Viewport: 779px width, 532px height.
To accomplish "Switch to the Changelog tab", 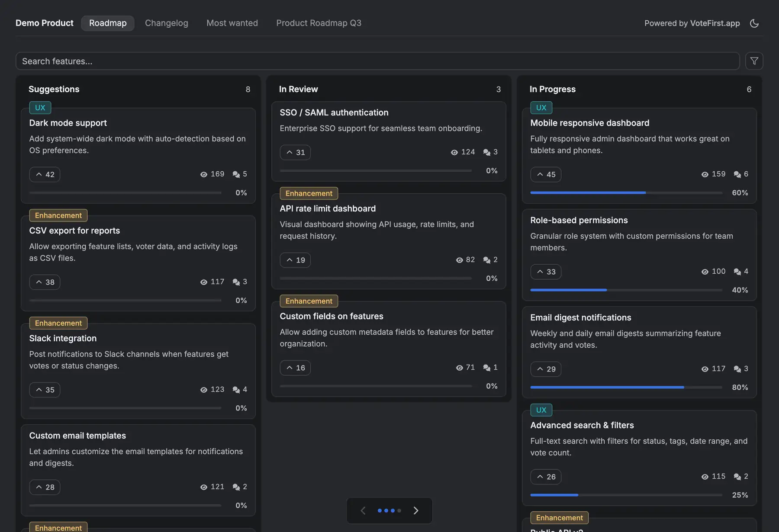I will [x=167, y=23].
